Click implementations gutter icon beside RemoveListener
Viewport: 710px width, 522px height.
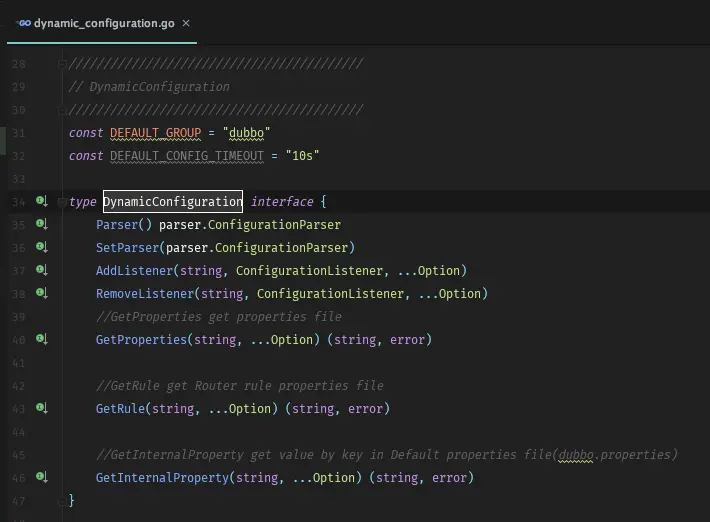tap(42, 293)
